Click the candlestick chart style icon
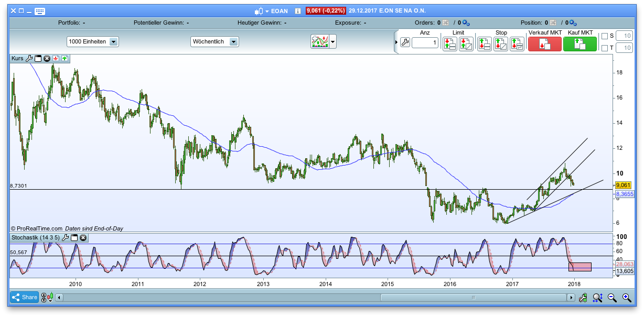 point(258,11)
